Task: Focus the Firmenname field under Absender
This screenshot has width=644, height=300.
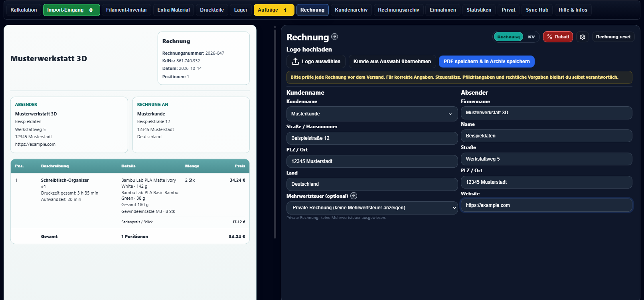Action: tap(547, 113)
